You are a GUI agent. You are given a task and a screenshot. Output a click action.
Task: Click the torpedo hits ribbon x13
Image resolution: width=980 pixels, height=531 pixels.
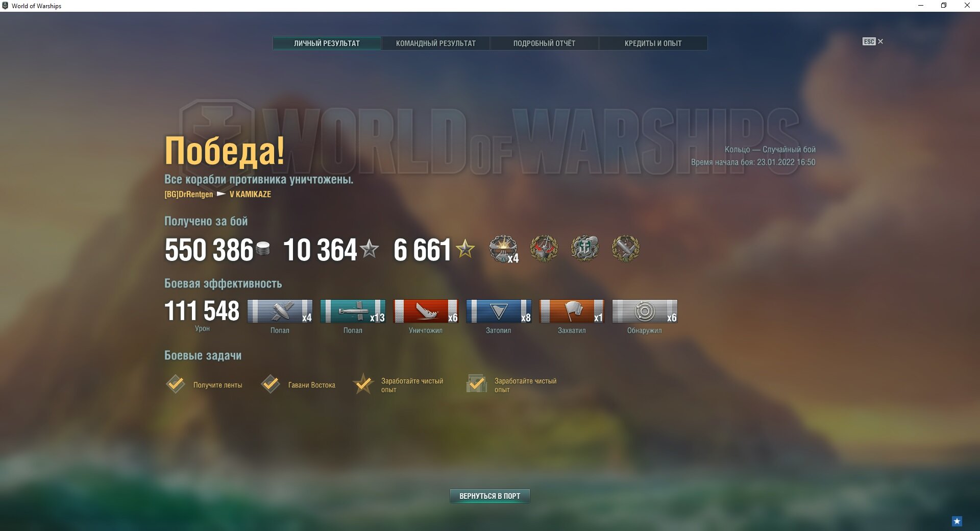[x=353, y=311]
